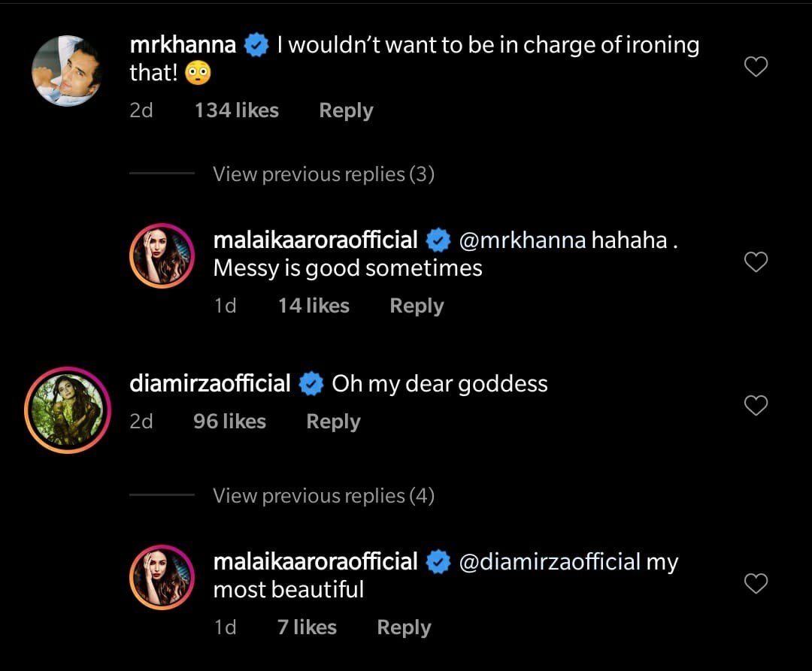Open the diamirzaofficial username link
Viewport: 812px width, 671px height.
coord(210,384)
